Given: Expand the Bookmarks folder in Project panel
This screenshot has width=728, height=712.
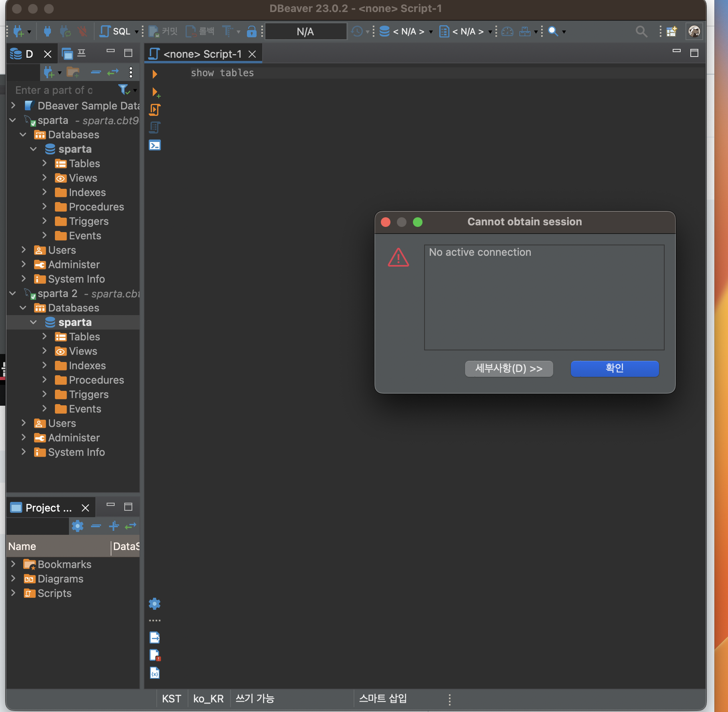Looking at the screenshot, I should [x=13, y=564].
